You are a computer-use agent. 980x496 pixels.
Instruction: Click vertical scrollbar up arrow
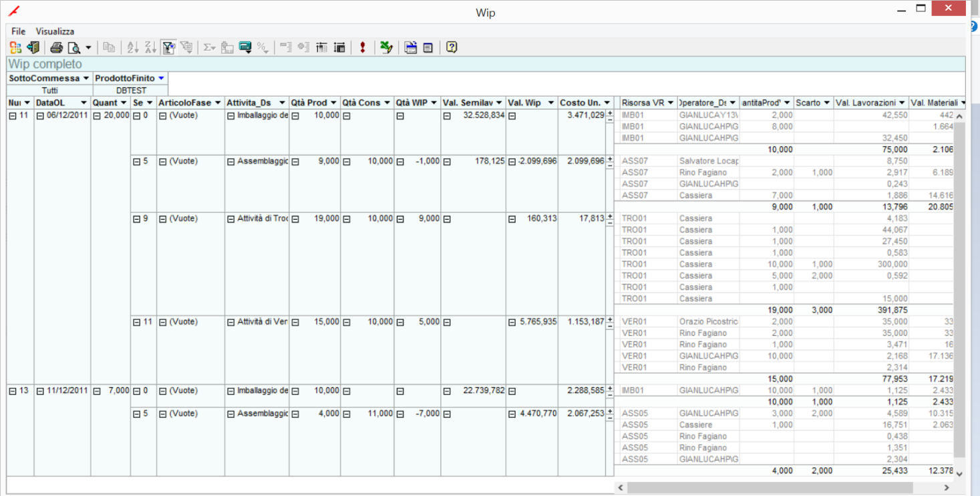pyautogui.click(x=960, y=116)
